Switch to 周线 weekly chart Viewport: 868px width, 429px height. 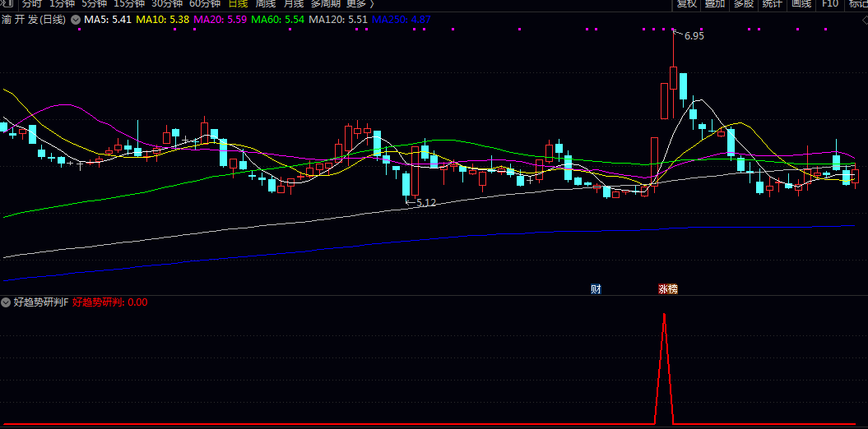click(x=265, y=3)
